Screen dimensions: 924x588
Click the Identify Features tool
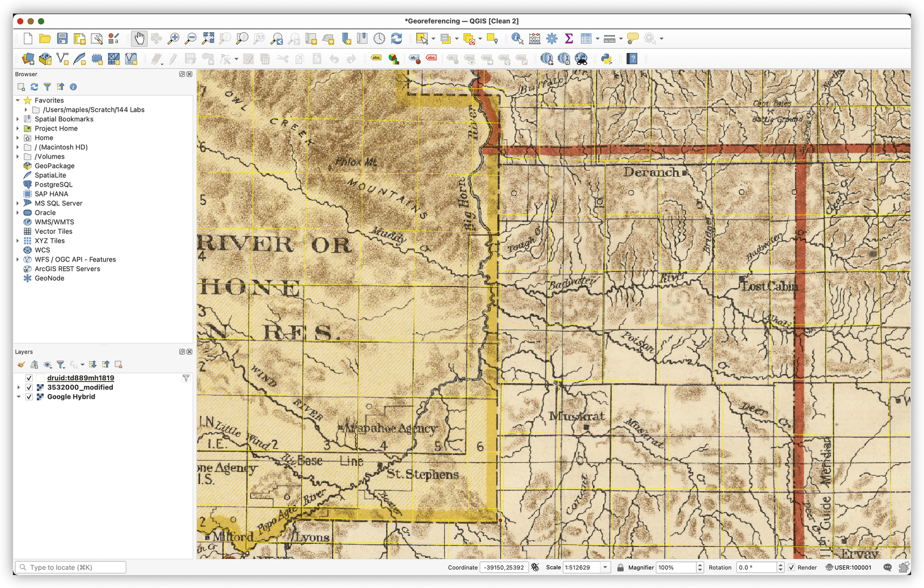click(517, 38)
